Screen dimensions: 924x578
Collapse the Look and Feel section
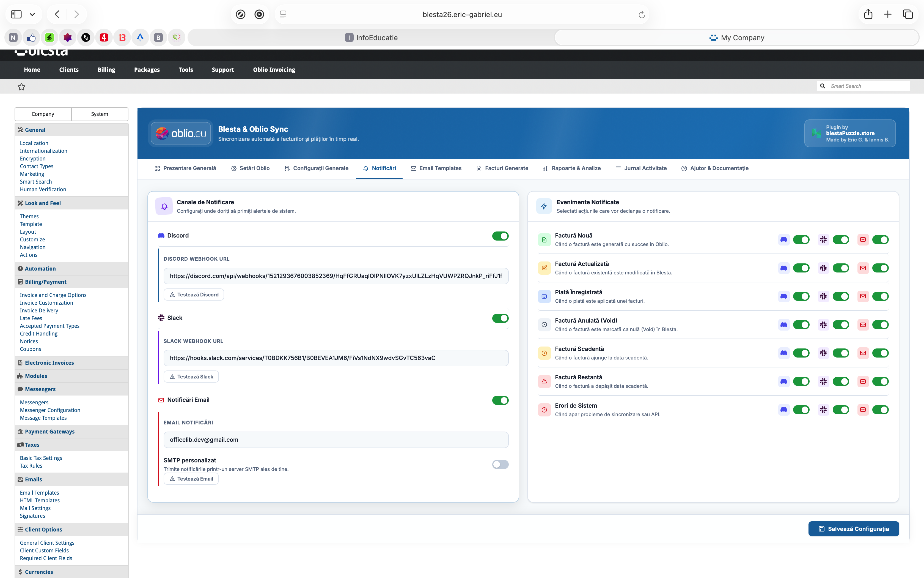[x=71, y=203]
